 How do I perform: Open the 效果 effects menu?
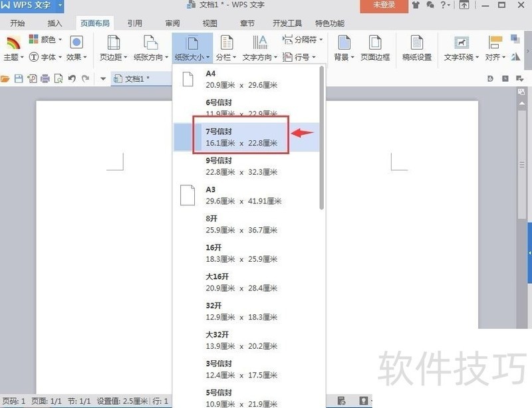pyautogui.click(x=76, y=49)
